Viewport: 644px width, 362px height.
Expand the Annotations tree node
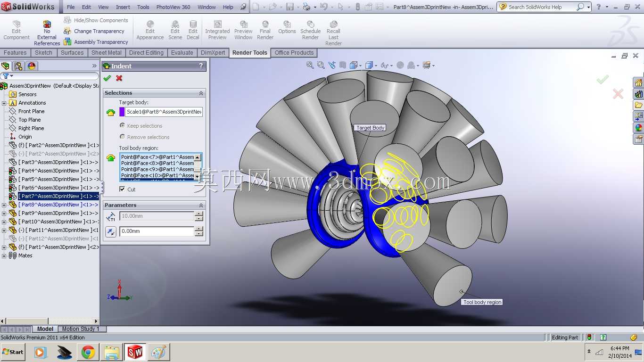pos(4,103)
